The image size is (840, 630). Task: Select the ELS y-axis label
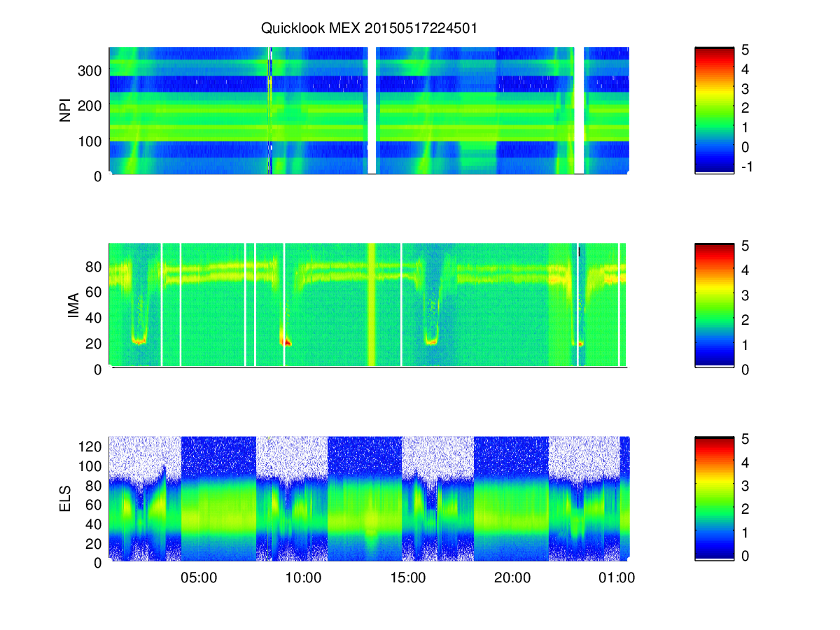tap(66, 499)
